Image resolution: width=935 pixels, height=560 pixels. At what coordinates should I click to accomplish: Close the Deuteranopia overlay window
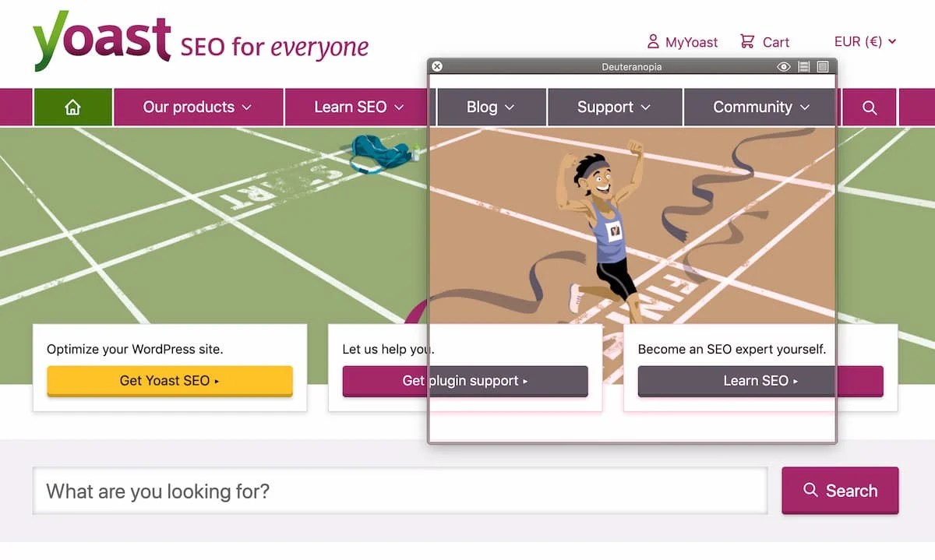pyautogui.click(x=437, y=67)
